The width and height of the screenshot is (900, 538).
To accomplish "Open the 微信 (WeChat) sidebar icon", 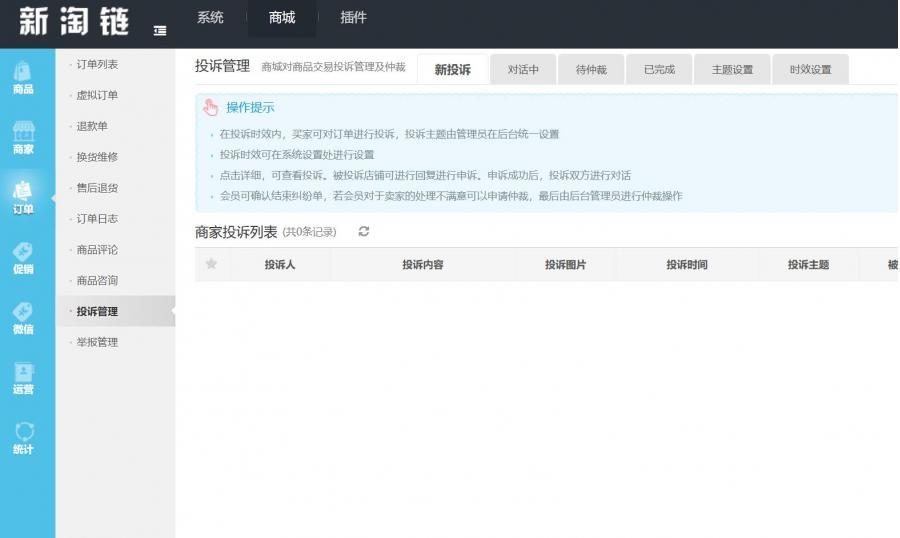I will coord(23,317).
